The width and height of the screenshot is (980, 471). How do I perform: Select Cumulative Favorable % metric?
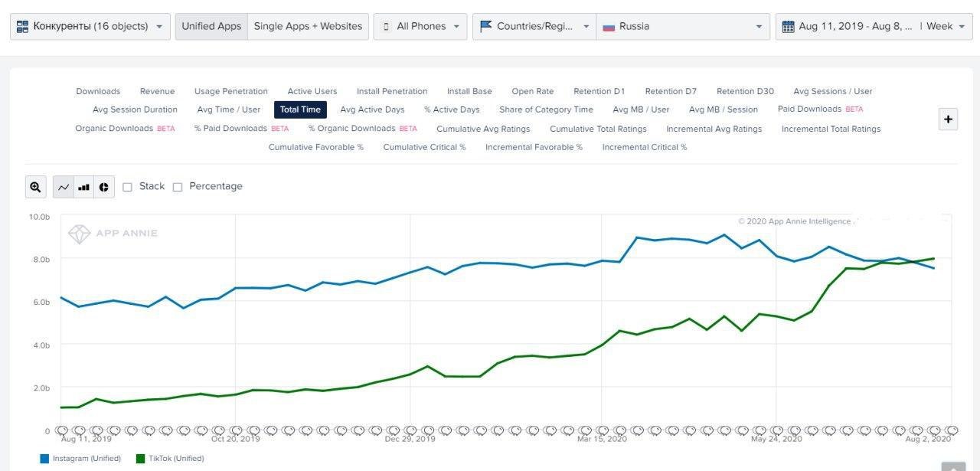tap(316, 147)
